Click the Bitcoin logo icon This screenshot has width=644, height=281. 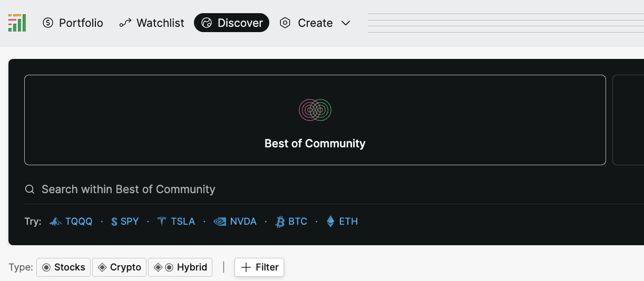(280, 222)
